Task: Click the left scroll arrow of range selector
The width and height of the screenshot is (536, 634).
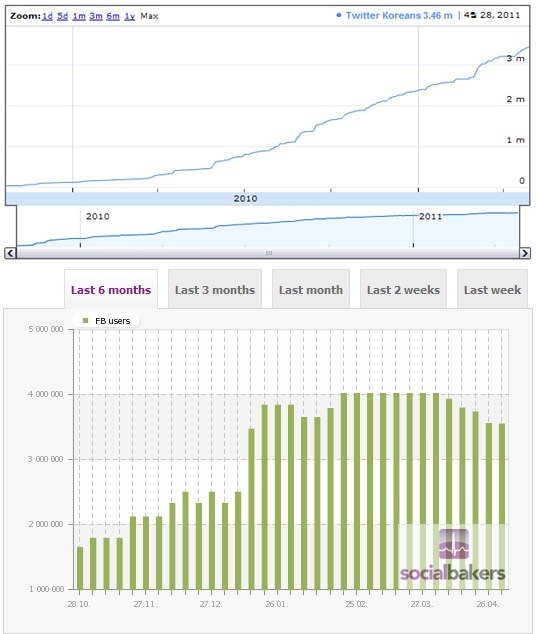Action: [x=10, y=253]
